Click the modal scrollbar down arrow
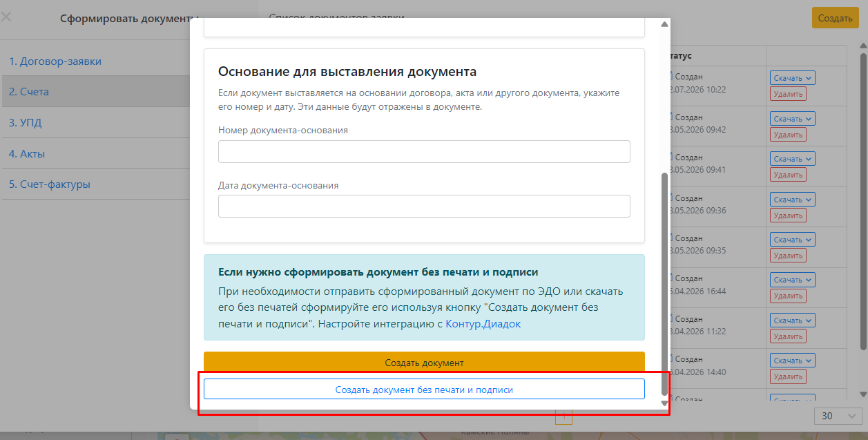 (665, 403)
